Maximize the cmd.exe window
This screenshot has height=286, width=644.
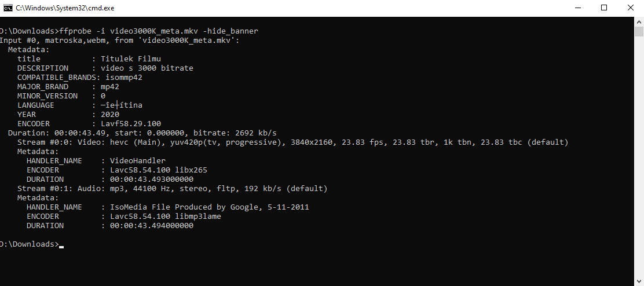(x=604, y=8)
